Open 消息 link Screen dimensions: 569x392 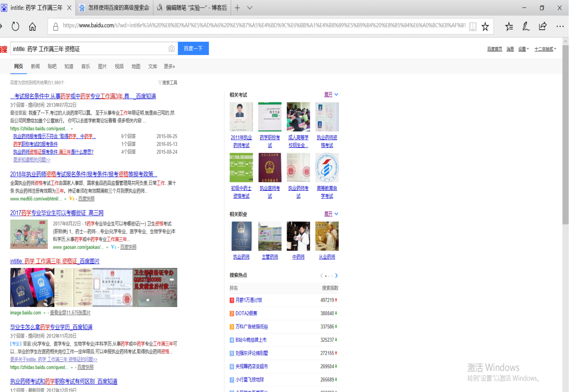pos(510,49)
